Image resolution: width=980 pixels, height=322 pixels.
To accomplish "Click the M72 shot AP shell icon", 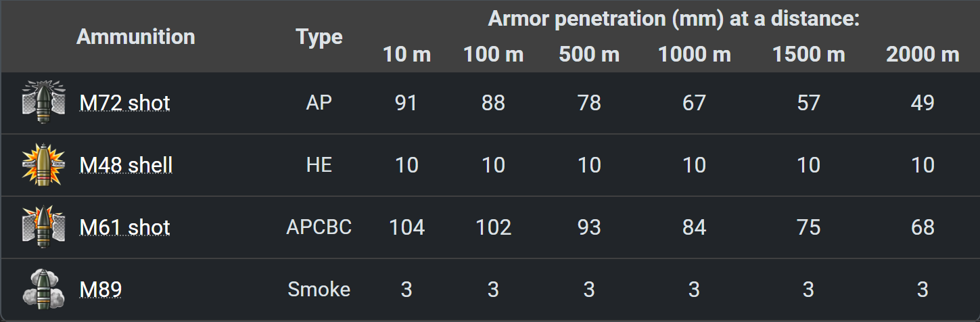I will (44, 103).
